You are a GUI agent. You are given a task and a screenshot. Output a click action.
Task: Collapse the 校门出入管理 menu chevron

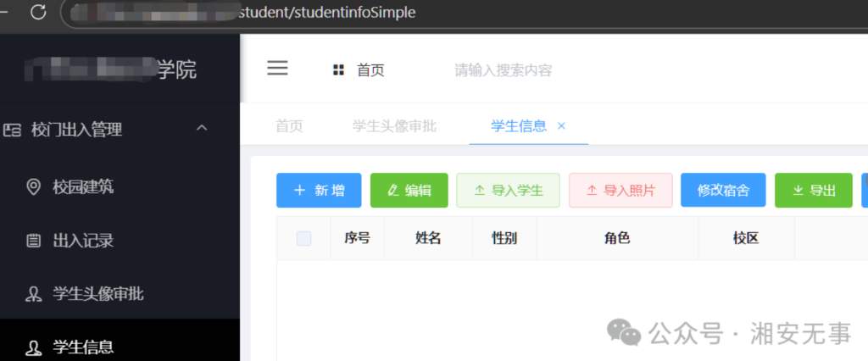pyautogui.click(x=201, y=129)
